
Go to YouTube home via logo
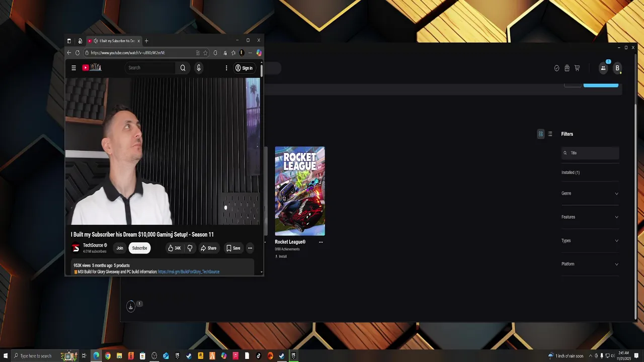92,67
